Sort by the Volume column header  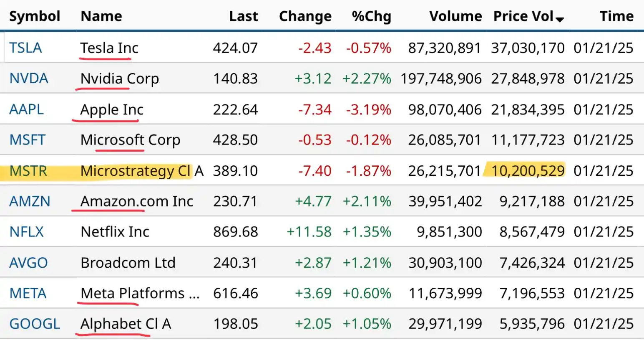pyautogui.click(x=455, y=16)
